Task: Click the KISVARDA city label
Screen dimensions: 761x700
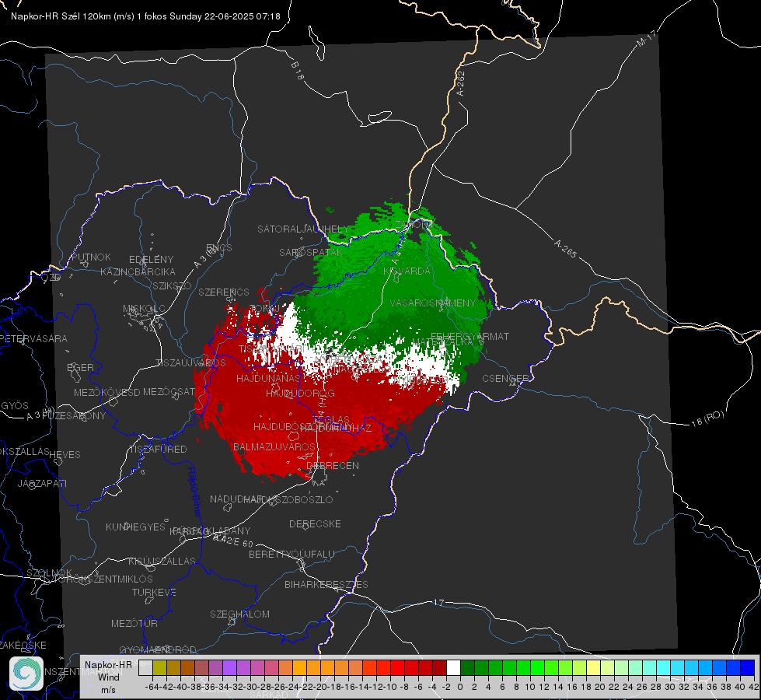Action: click(407, 271)
